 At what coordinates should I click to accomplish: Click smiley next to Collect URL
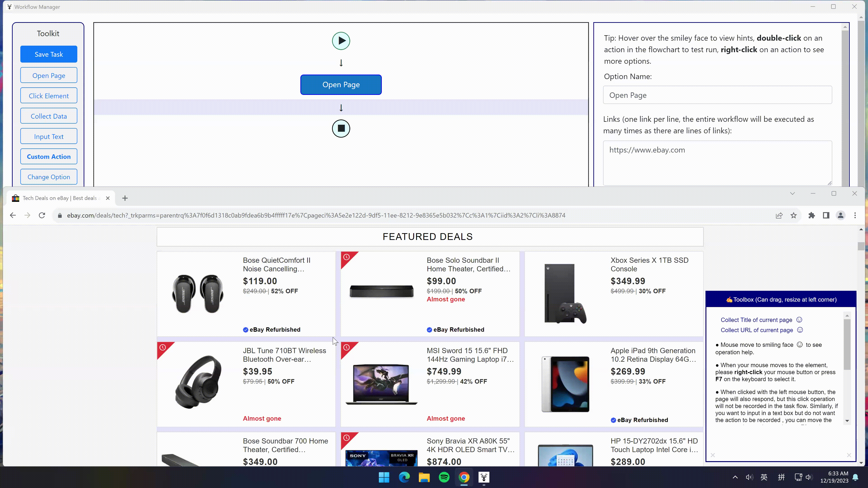(x=800, y=330)
